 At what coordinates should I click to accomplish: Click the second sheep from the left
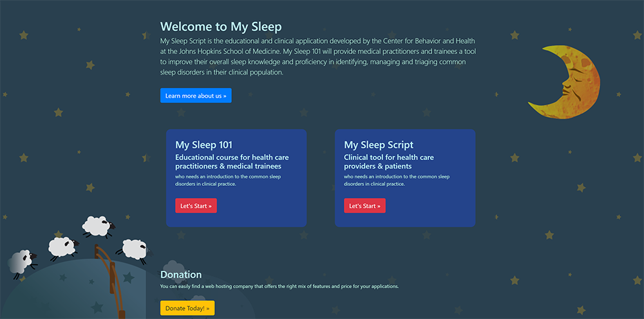(x=62, y=246)
